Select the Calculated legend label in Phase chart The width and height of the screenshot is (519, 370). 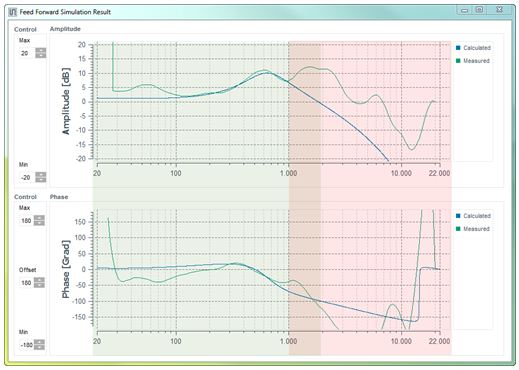pyautogui.click(x=477, y=216)
